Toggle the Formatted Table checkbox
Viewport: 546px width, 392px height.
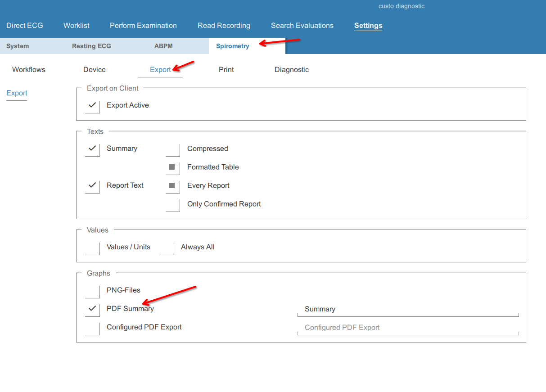click(172, 167)
